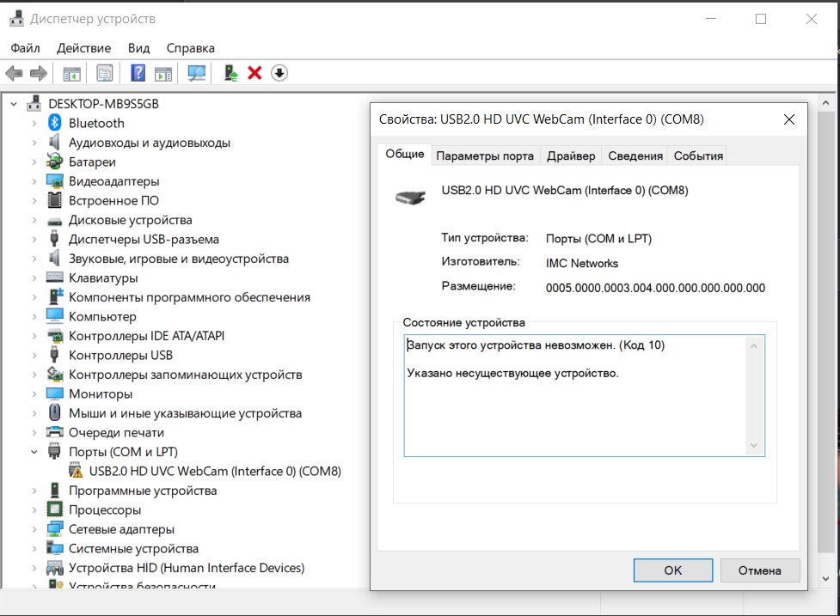Switch to the Драйвер tab
The image size is (840, 616).
pyautogui.click(x=571, y=156)
